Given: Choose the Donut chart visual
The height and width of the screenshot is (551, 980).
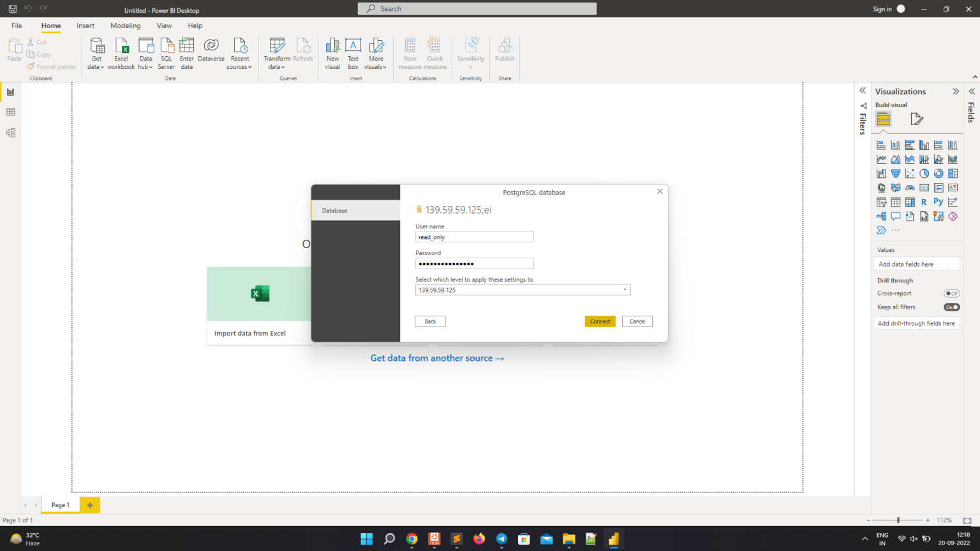Looking at the screenshot, I should tap(939, 173).
